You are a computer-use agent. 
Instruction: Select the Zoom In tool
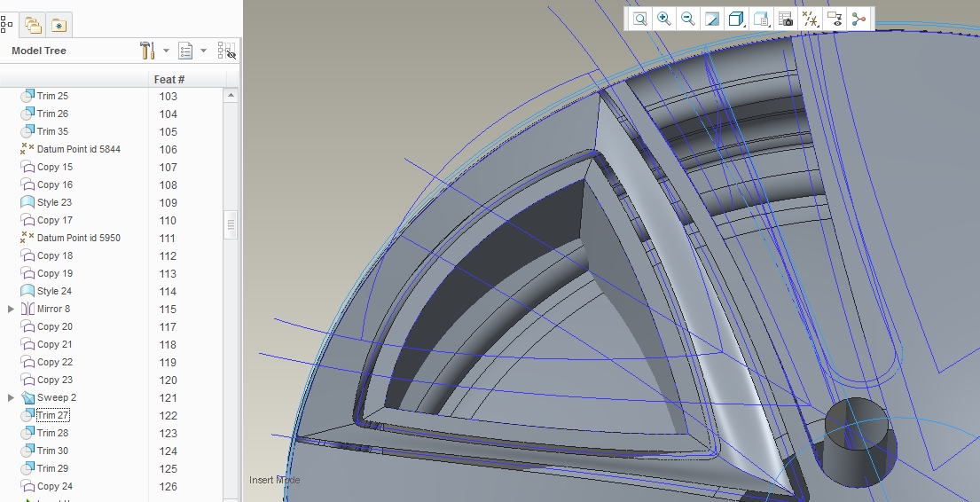[663, 19]
